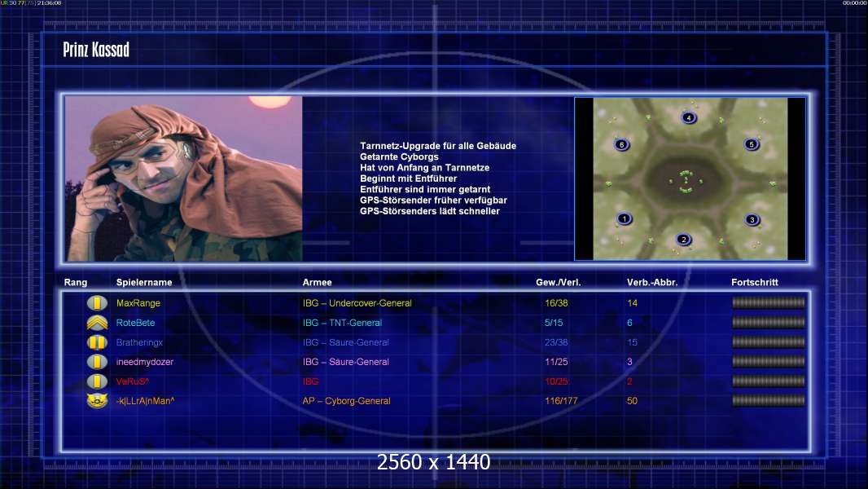
Task: Select start position 3 on the map
Action: pyautogui.click(x=752, y=220)
